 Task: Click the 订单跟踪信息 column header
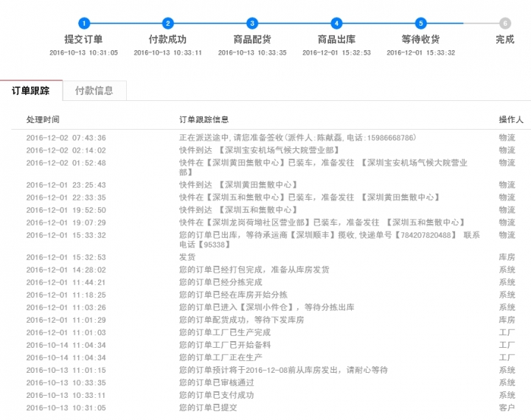pos(204,119)
